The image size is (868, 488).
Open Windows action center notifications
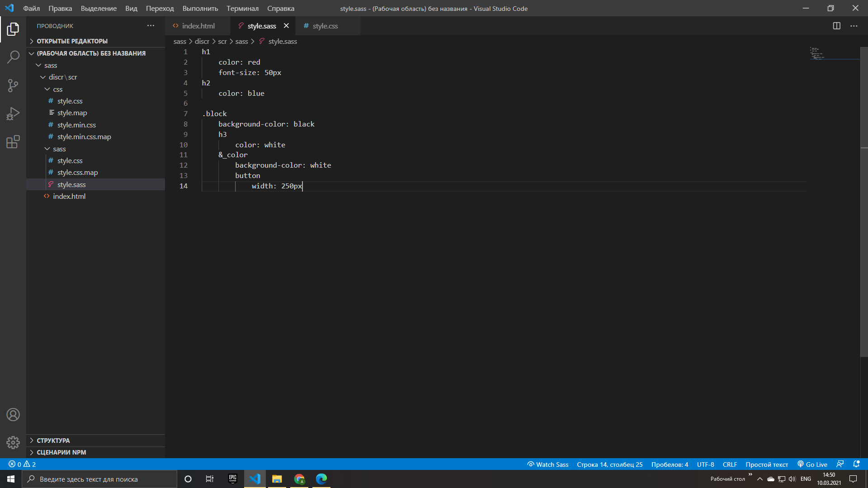pos(853,479)
